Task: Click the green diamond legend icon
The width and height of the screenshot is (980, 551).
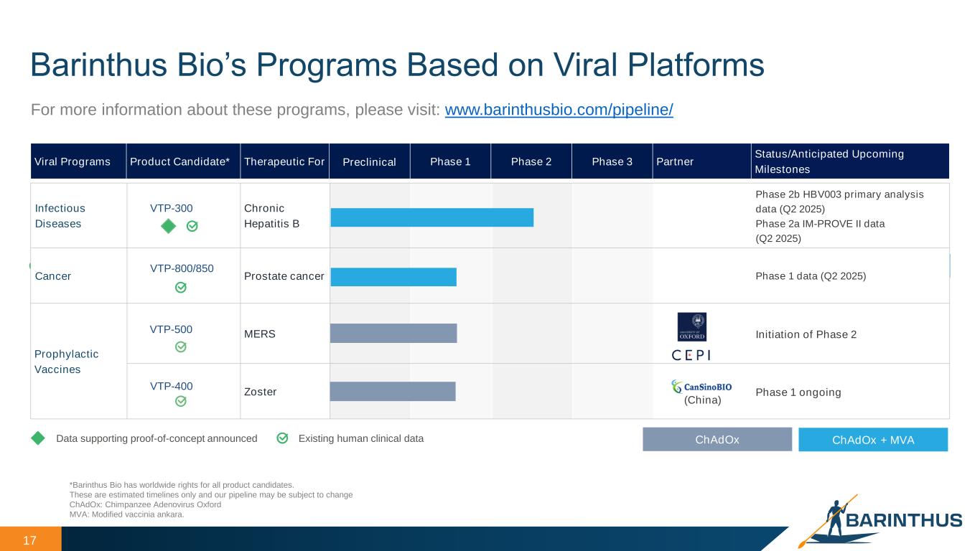Action: [x=38, y=438]
